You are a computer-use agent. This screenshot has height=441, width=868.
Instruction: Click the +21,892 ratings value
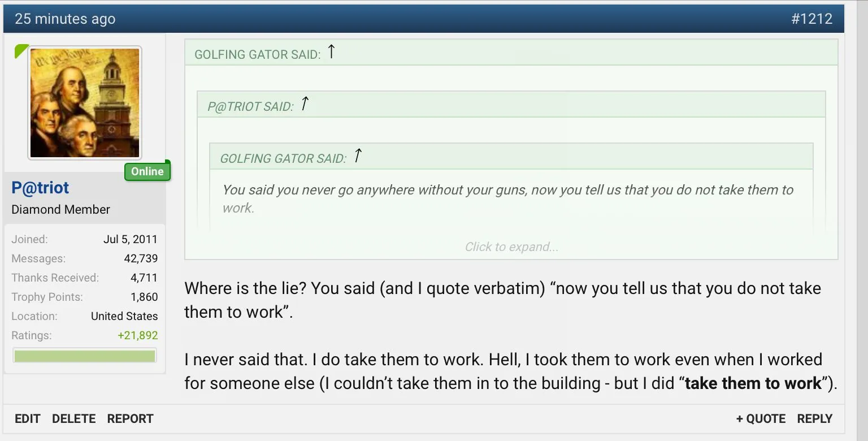[137, 336]
